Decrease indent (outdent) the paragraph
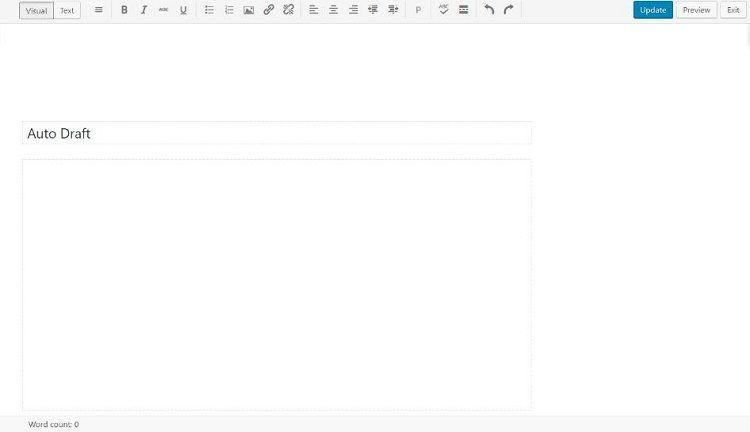 coord(373,10)
